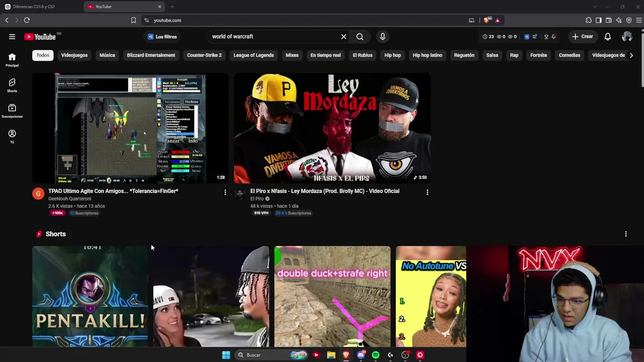Viewport: 644px width, 362px height.
Task: Open Spotify from the taskbar
Action: pos(375,355)
